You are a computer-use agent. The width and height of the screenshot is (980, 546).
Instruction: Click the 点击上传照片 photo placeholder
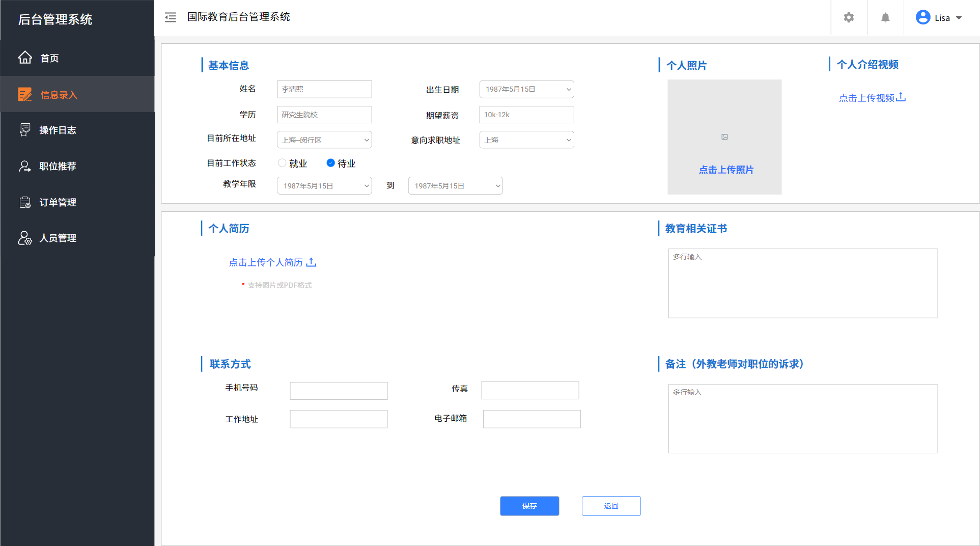(x=724, y=137)
